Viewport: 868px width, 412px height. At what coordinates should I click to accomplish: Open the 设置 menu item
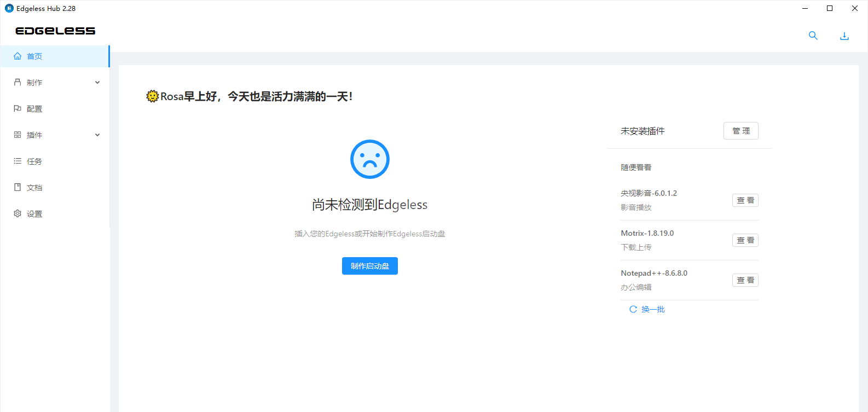click(55, 214)
